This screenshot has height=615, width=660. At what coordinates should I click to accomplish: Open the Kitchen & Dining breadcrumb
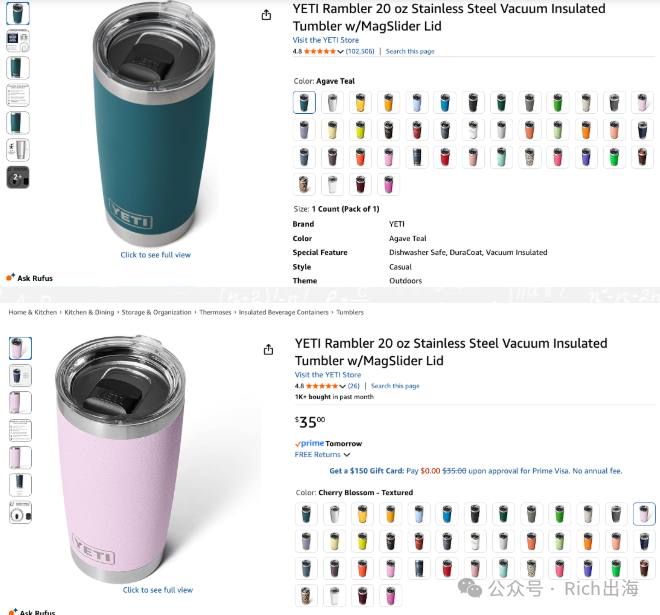click(x=89, y=312)
